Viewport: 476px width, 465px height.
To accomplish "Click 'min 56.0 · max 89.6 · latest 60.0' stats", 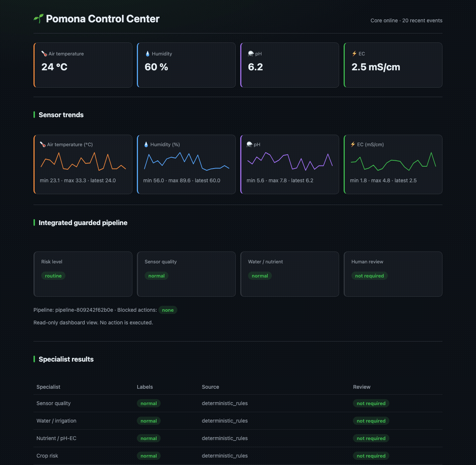I will tap(181, 180).
